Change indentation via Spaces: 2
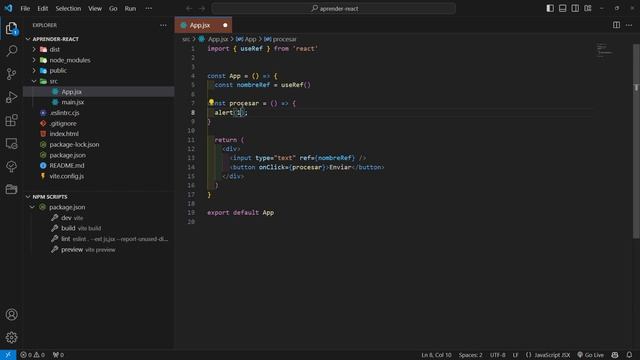Viewport: 640px width, 360px height. (x=470, y=355)
